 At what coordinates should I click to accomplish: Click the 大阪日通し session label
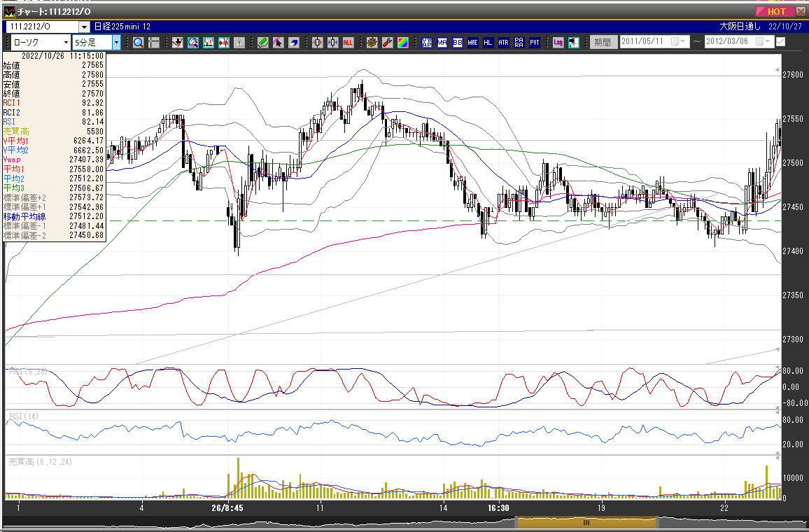740,27
